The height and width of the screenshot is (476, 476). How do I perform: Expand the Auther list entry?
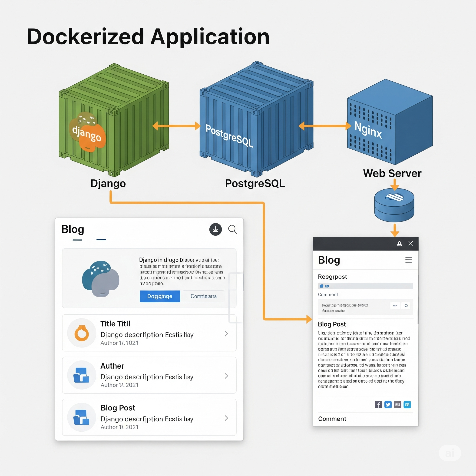pyautogui.click(x=226, y=376)
